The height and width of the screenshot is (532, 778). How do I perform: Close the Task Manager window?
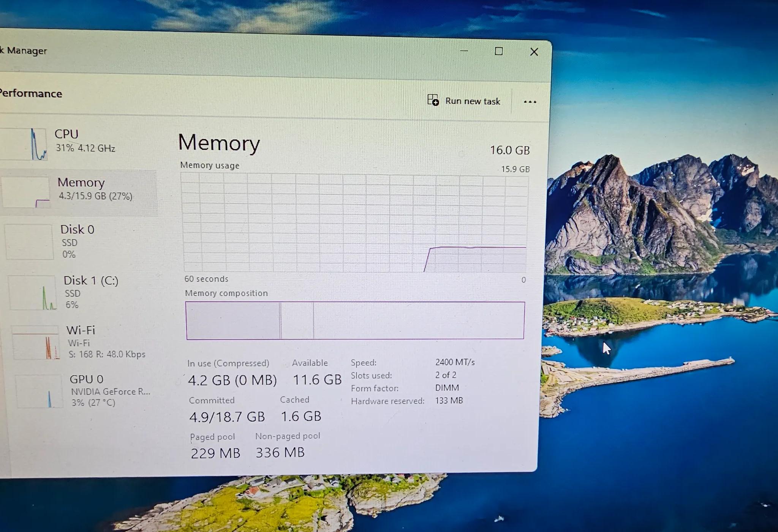pos(534,52)
